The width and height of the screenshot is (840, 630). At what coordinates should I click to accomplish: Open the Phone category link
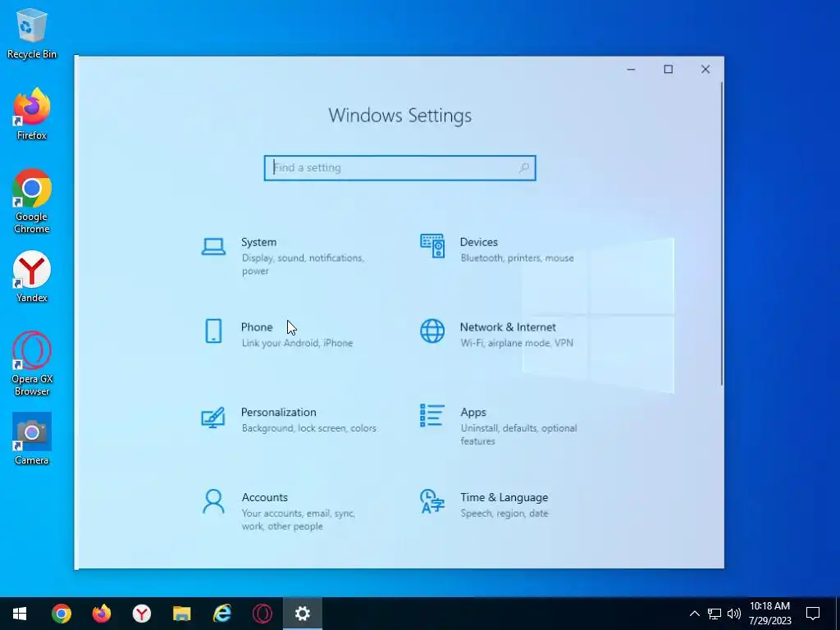click(x=257, y=326)
